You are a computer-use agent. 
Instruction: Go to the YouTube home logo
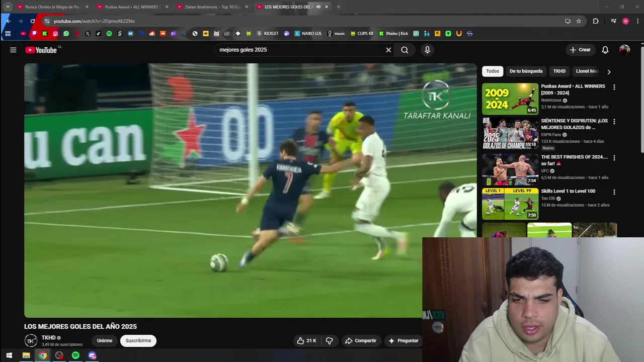click(x=41, y=50)
